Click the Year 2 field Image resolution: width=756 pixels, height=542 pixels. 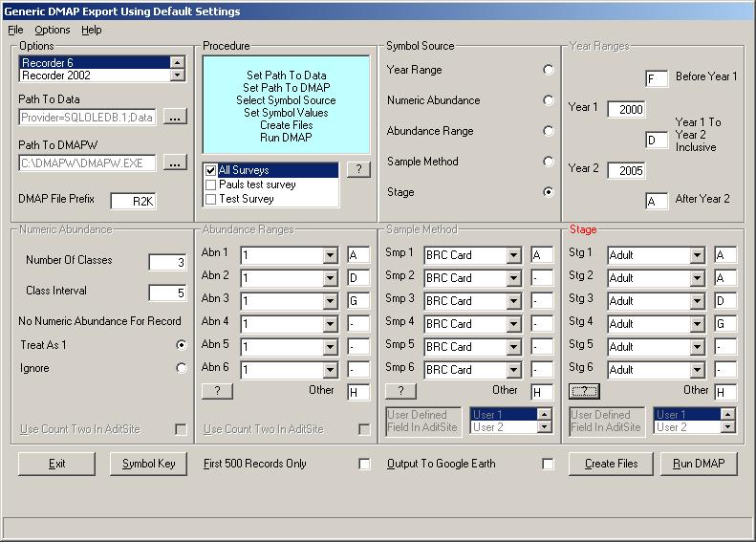tap(626, 170)
